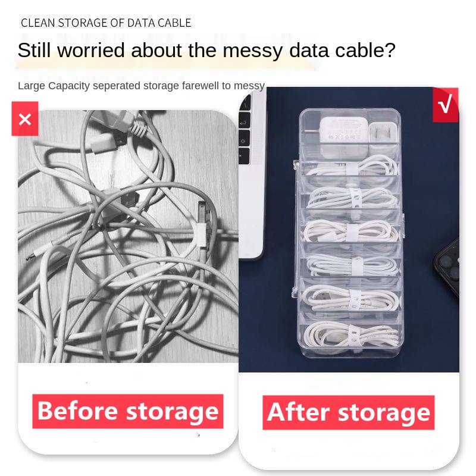Click the headline Still worried about messy cable
The width and height of the screenshot is (476, 476).
coord(206,50)
